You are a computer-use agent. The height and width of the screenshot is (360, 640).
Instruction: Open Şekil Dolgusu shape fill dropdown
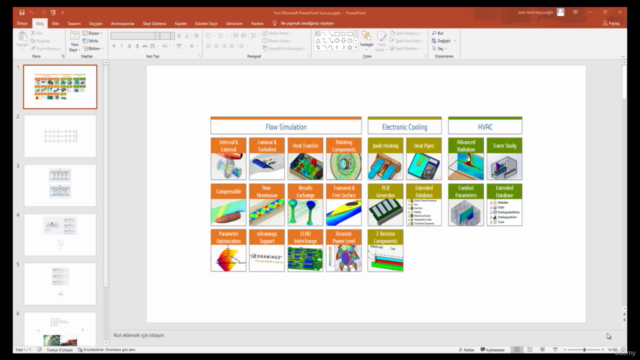click(406, 33)
